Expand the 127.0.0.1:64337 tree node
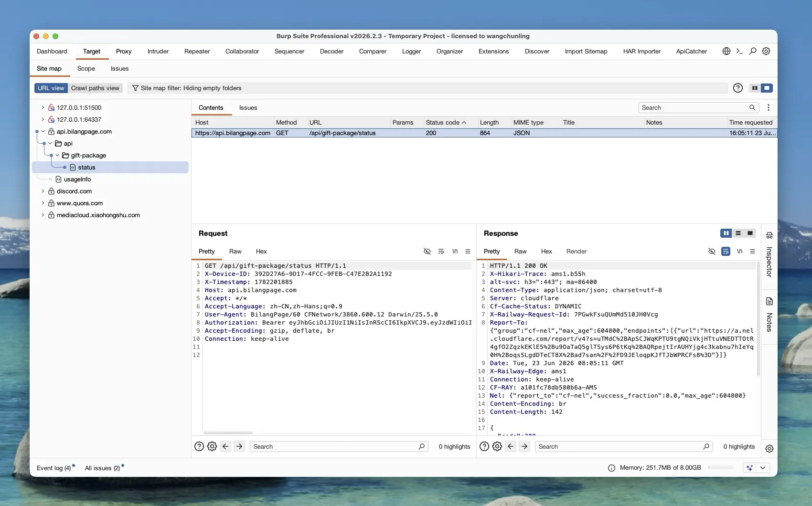This screenshot has height=506, width=812. coord(43,119)
